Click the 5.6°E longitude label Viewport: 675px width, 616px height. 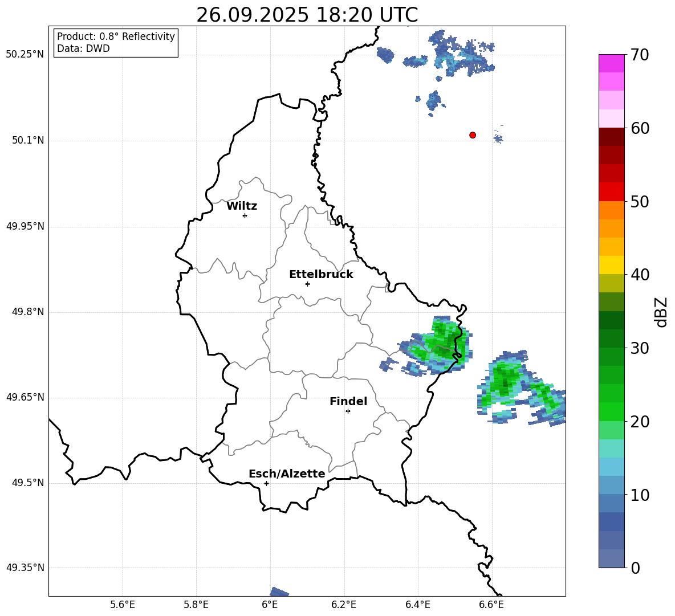coord(123,605)
